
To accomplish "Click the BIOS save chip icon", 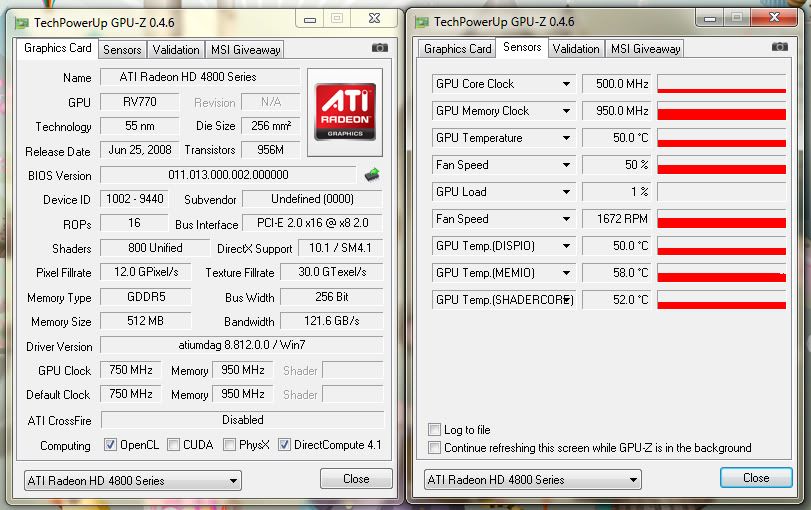I will [x=372, y=175].
